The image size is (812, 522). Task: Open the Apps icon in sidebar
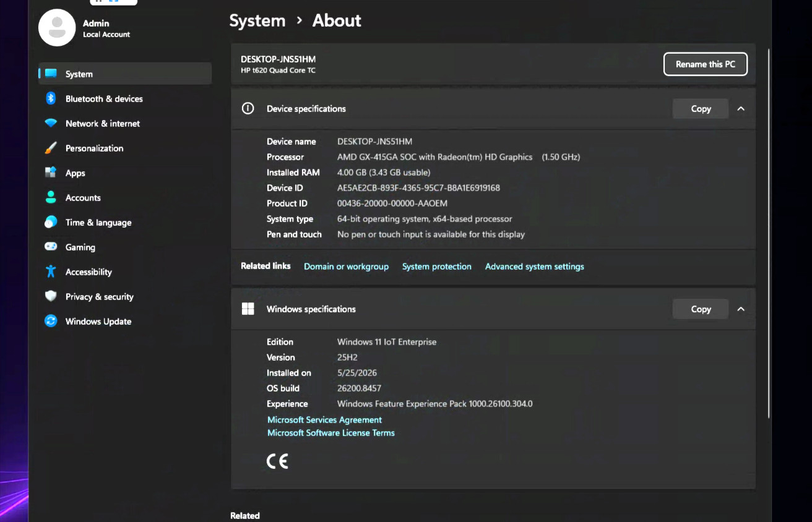click(x=51, y=173)
